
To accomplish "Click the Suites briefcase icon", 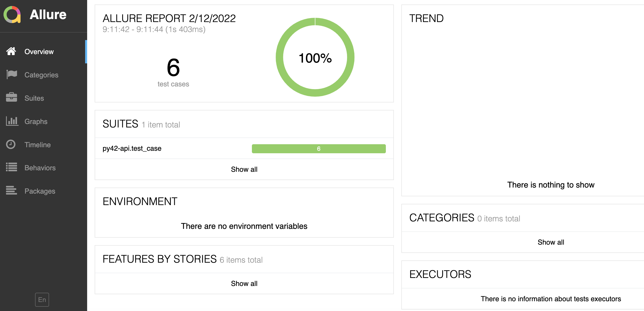I will click(12, 97).
